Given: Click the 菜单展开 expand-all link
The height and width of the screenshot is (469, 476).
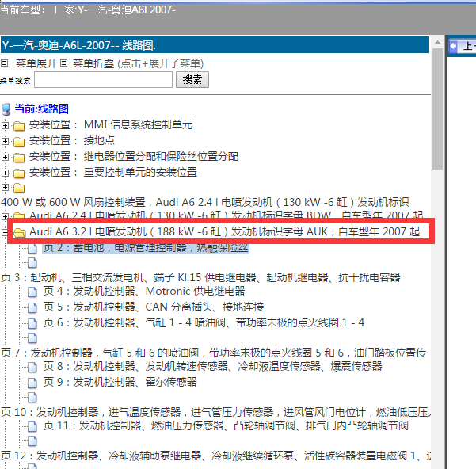Looking at the screenshot, I should pos(36,63).
